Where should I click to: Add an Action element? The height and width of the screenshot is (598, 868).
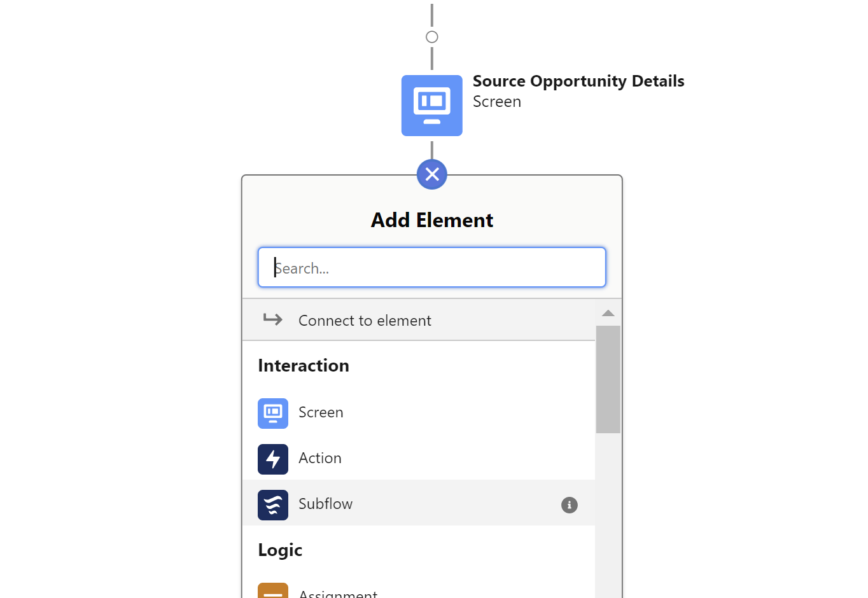[x=419, y=459]
